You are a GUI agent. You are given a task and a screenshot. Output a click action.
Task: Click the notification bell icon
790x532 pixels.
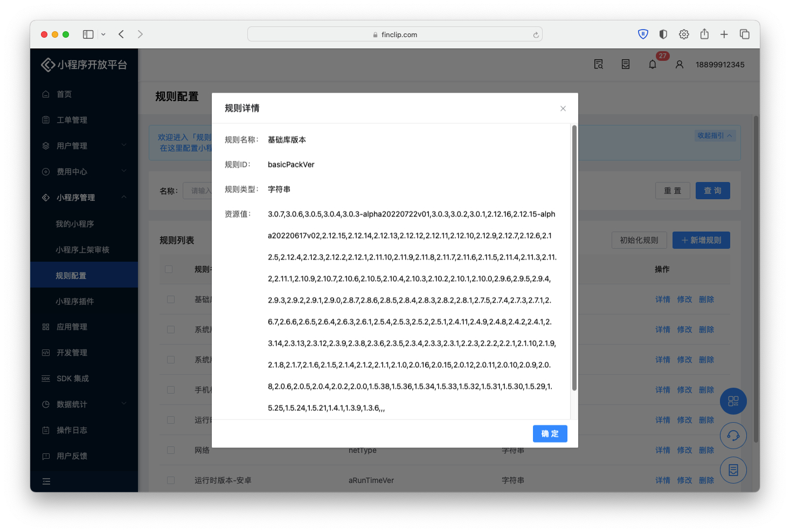[x=652, y=65]
